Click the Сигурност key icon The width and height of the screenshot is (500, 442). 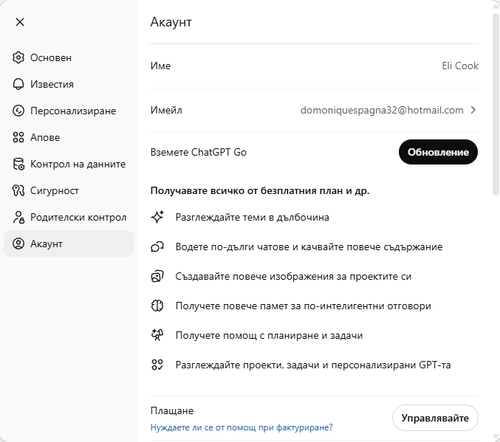[18, 191]
